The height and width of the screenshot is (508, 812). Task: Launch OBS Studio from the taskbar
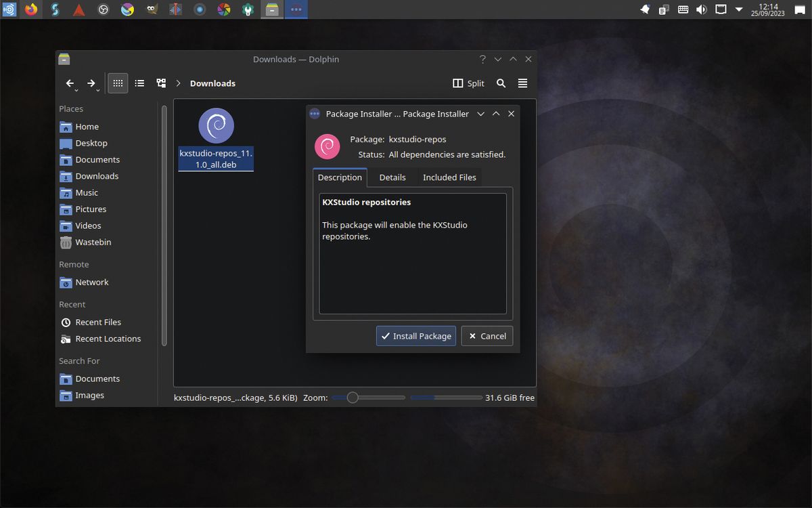tap(102, 9)
